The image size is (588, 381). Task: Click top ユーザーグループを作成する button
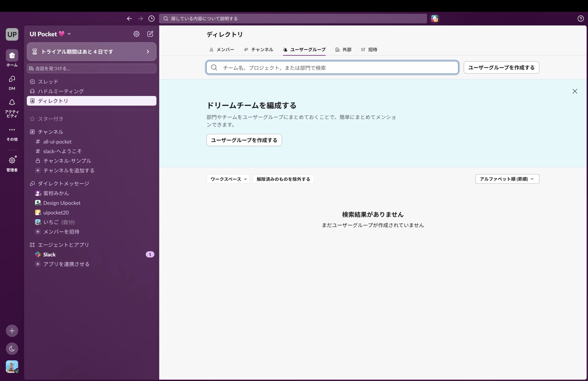tap(501, 68)
